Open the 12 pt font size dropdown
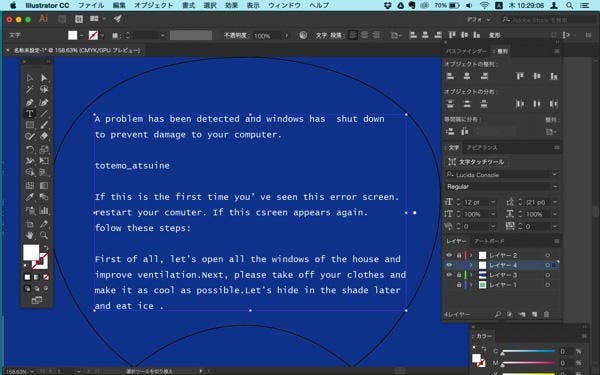 tap(493, 202)
